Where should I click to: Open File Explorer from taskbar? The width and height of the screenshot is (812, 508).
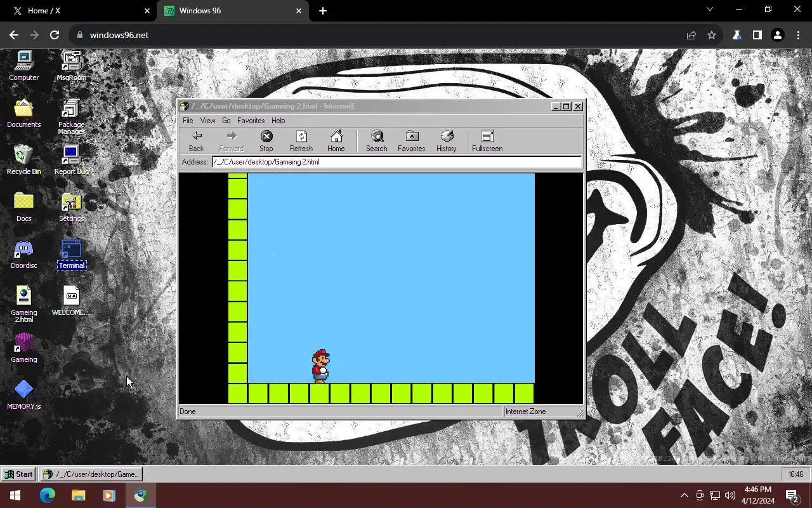(x=78, y=495)
